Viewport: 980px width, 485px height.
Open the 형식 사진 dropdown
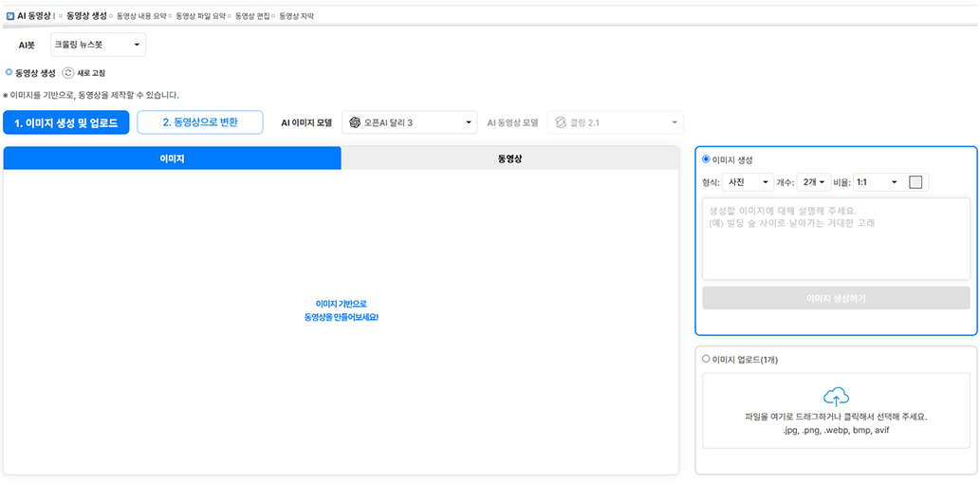pos(748,182)
